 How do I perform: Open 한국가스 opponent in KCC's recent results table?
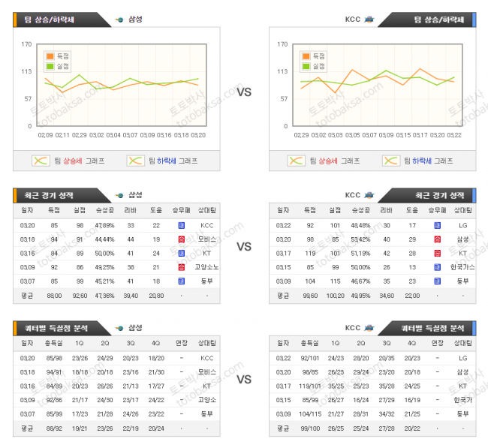[462, 266]
